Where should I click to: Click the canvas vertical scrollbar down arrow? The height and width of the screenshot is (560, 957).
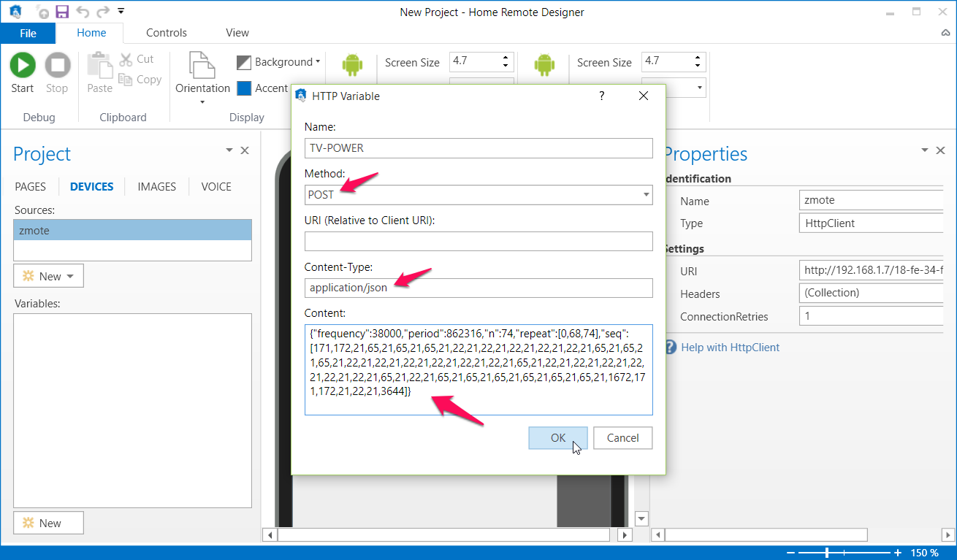pos(641,519)
